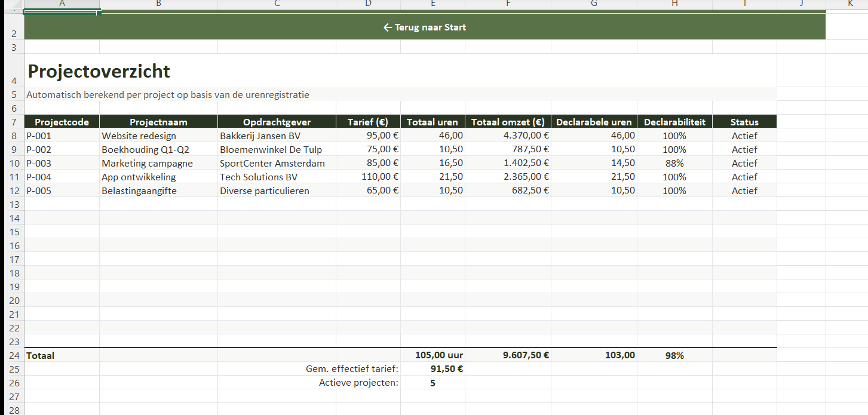This screenshot has width=868, height=415.
Task: Select the Projectcode table header cell
Action: click(62, 122)
